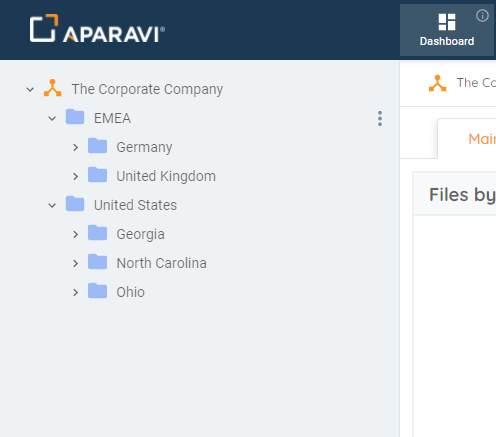496x437 pixels.
Task: Collapse the United States folder chevron
Action: click(52, 205)
